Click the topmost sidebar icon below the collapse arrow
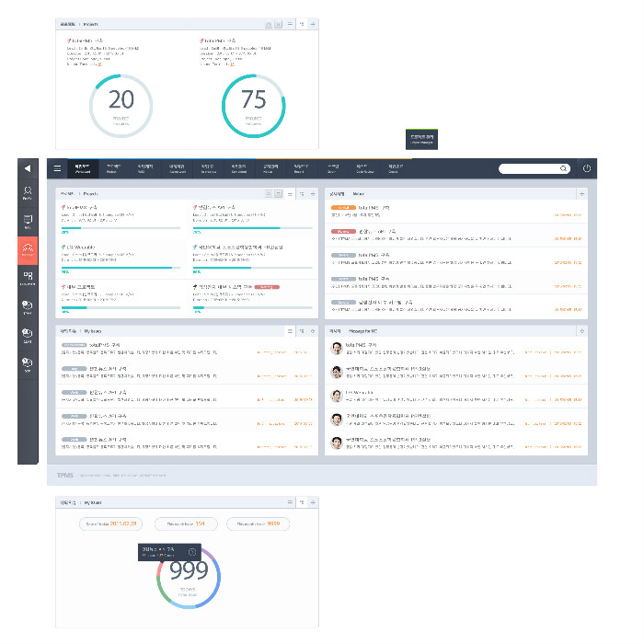The height and width of the screenshot is (644, 644). coord(28,193)
